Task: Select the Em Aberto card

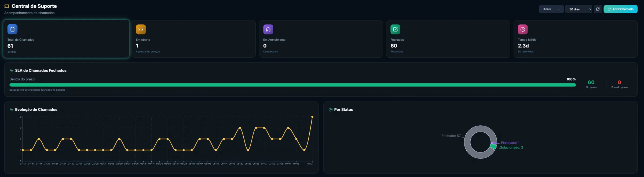Action: (193, 39)
